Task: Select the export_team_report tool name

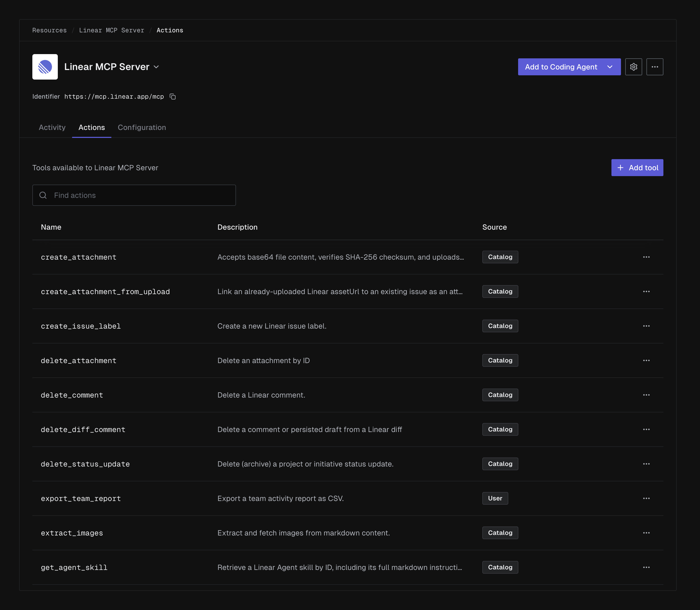Action: [81, 499]
